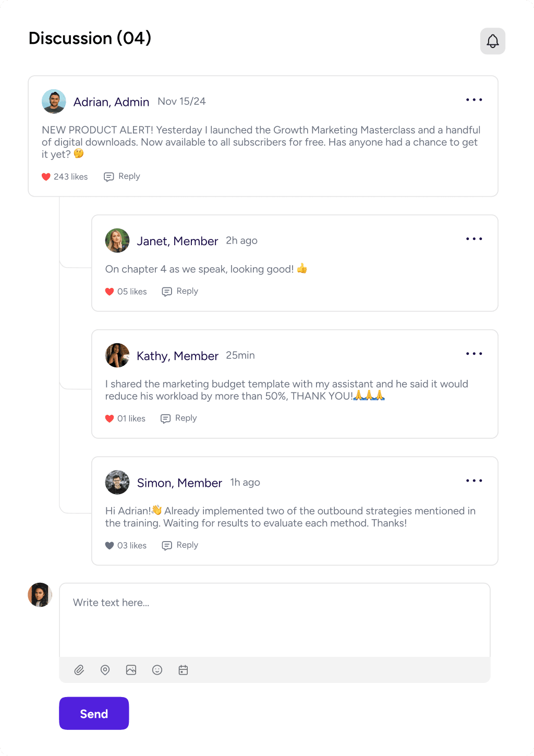Click the attachment paperclip icon
This screenshot has width=534, height=756.
pos(79,670)
